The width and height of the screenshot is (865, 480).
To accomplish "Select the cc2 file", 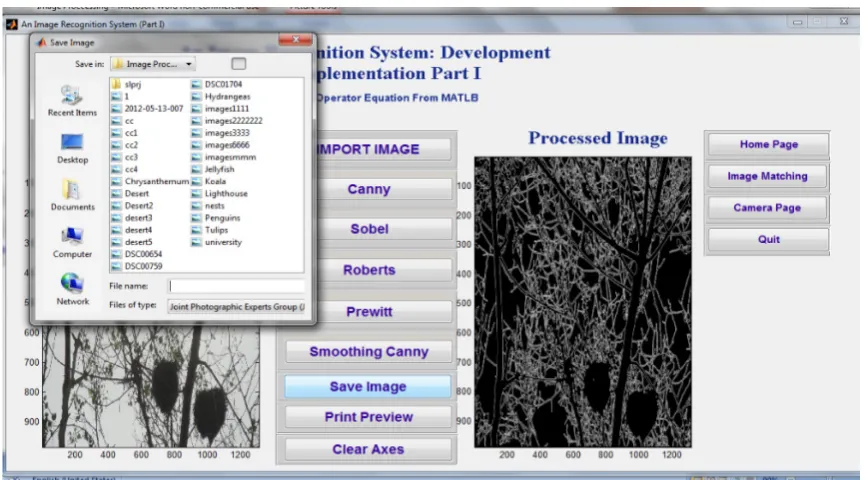I will pos(125,145).
